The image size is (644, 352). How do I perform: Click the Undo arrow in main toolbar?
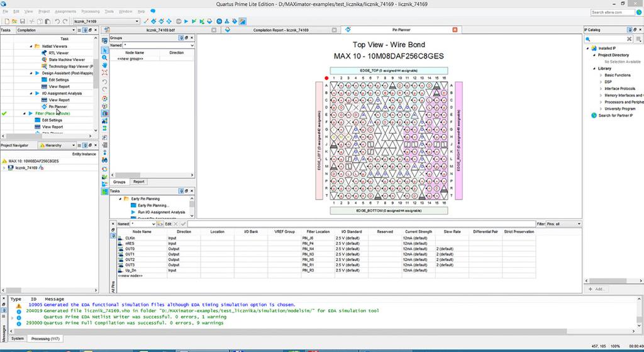point(57,21)
